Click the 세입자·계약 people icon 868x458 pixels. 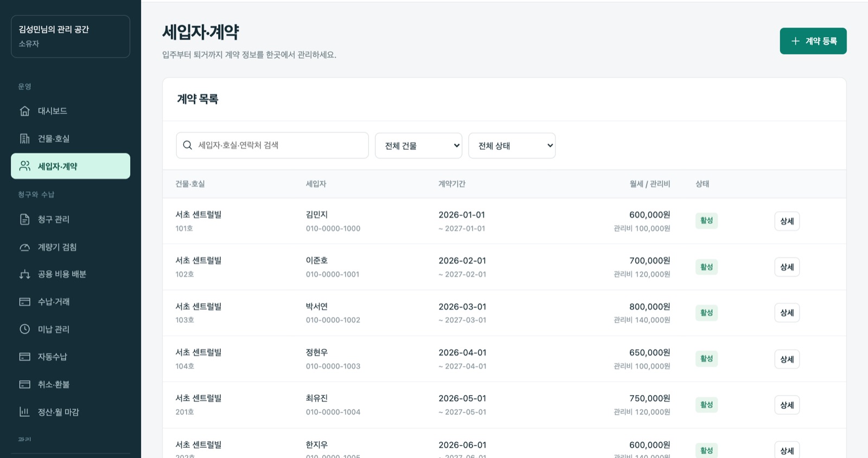[x=24, y=166]
